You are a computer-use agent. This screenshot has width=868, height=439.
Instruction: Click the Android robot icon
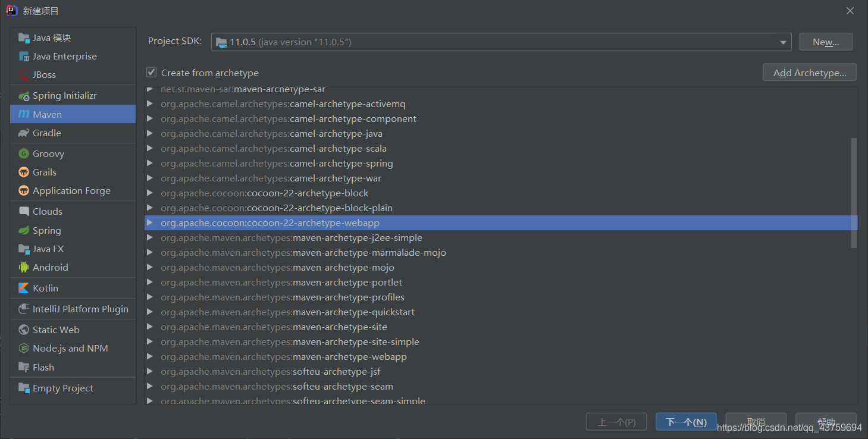click(24, 268)
